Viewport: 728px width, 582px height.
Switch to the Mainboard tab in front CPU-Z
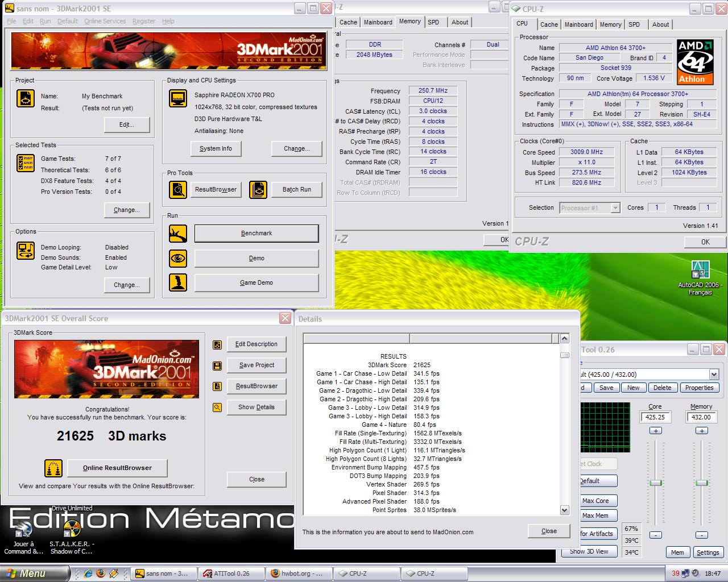[x=578, y=24]
